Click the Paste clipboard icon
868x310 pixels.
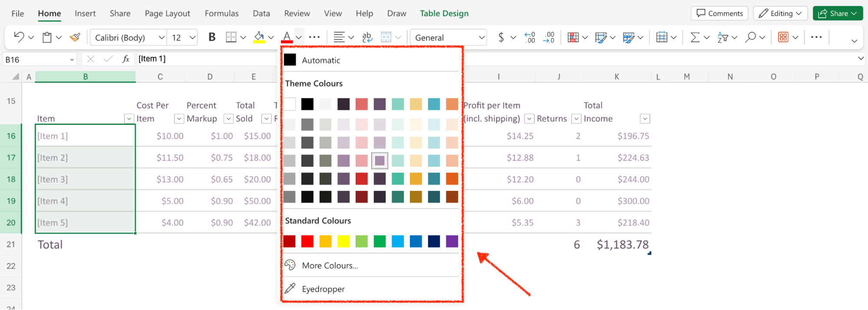tap(47, 37)
